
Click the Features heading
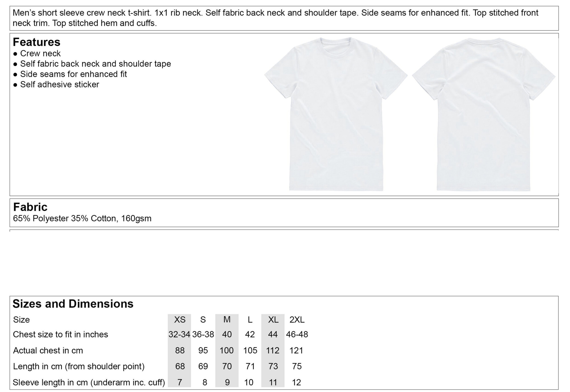[36, 42]
